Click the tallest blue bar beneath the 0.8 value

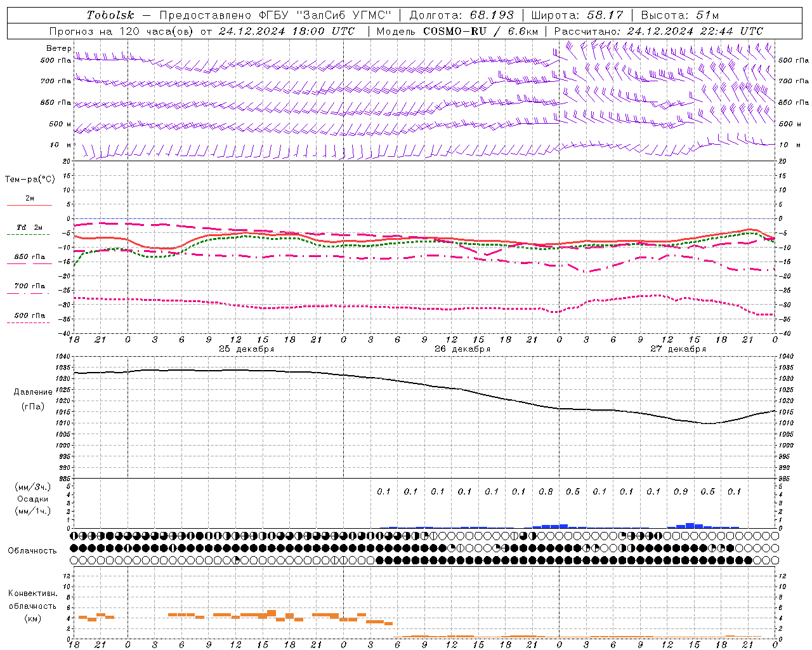563,526
